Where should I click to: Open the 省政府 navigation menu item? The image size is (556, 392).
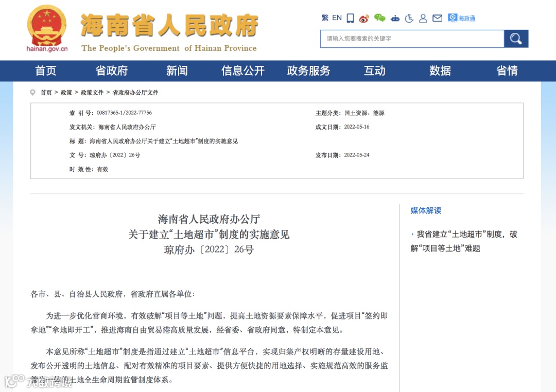pos(112,71)
